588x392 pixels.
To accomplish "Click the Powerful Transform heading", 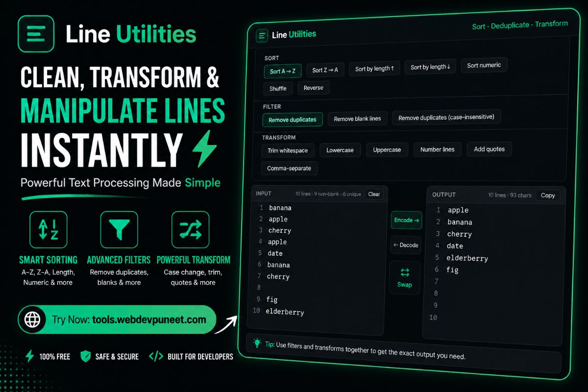I will tap(193, 260).
